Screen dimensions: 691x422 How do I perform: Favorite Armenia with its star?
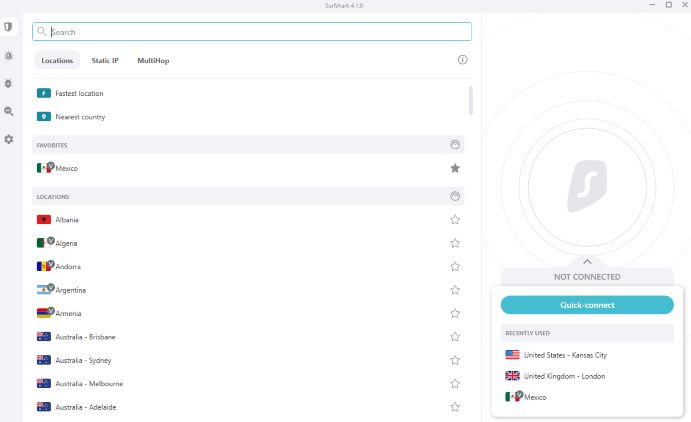click(455, 313)
